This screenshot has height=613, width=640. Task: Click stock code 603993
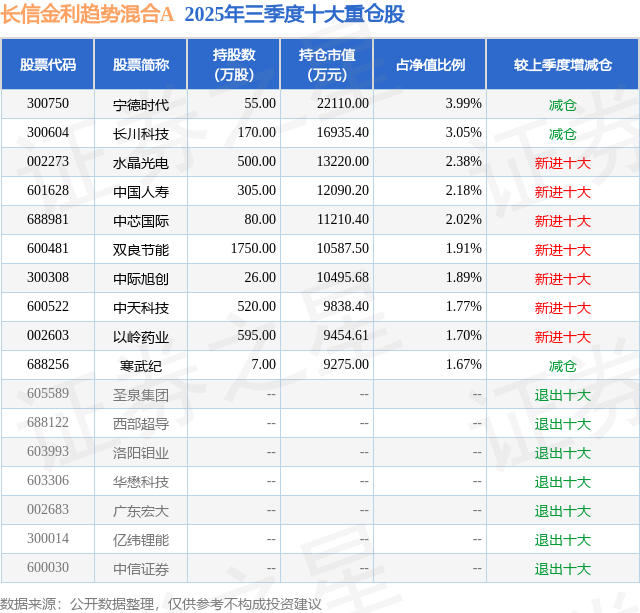click(48, 451)
